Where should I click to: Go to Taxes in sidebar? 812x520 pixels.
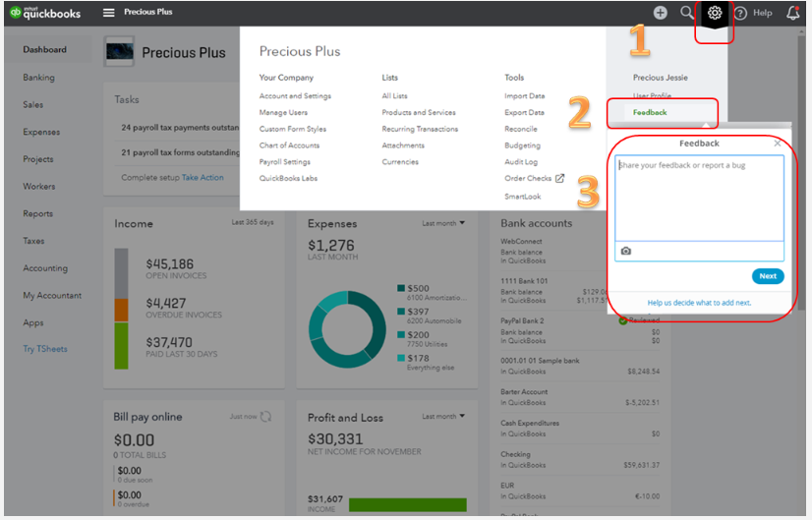pos(33,241)
